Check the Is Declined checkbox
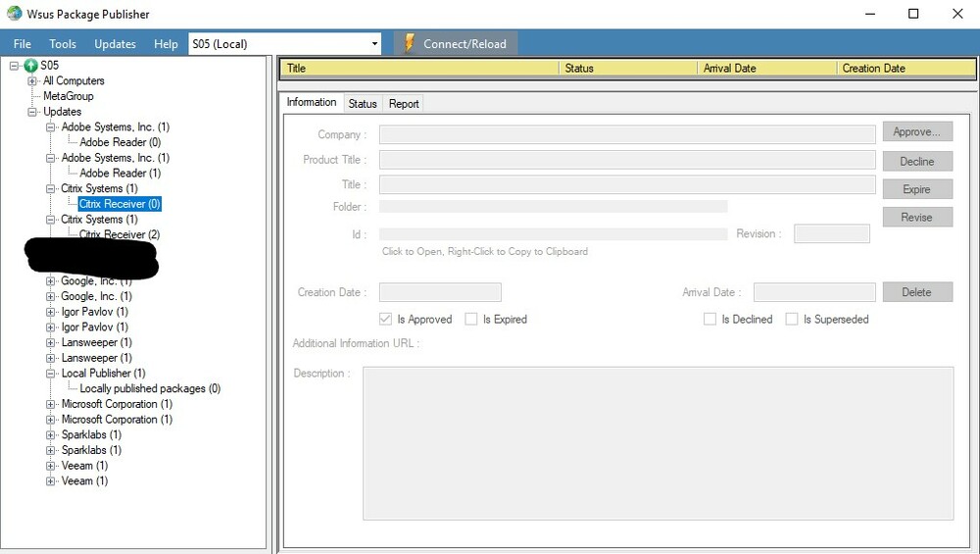 click(x=710, y=320)
